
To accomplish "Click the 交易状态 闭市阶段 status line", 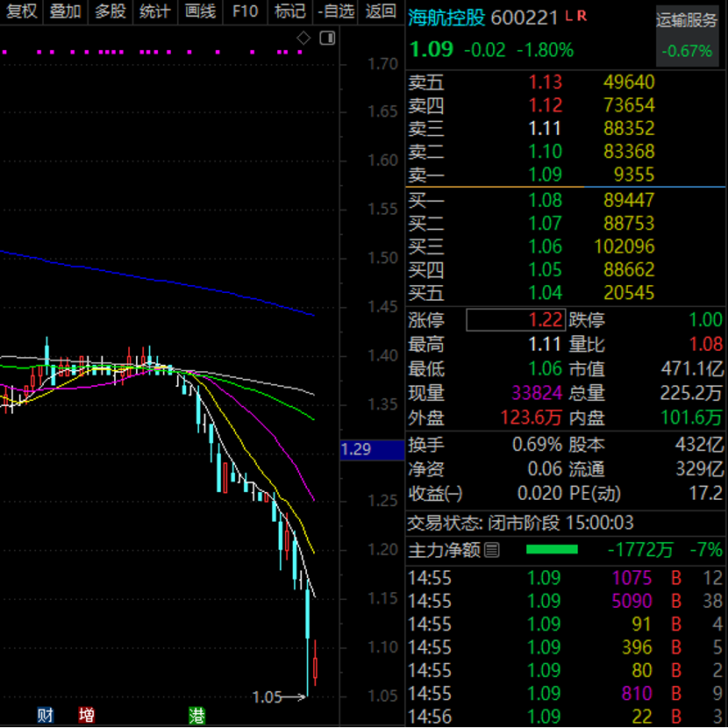I will pos(520,524).
